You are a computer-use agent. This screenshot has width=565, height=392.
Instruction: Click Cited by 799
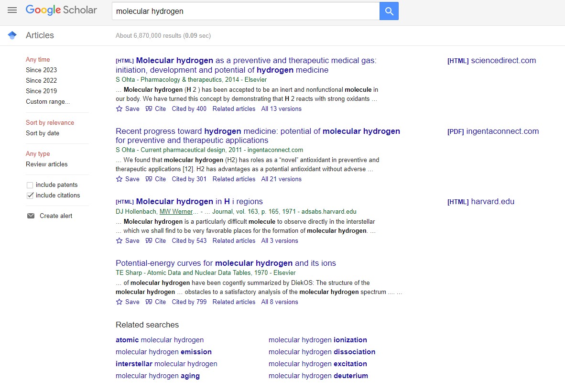coord(189,302)
